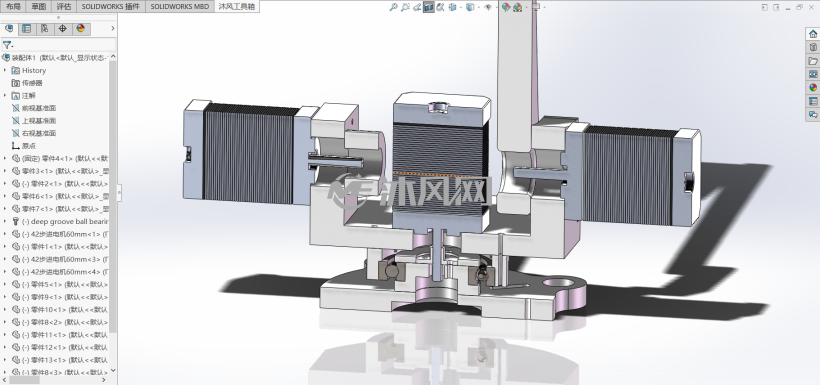The height and width of the screenshot is (385, 820).
Task: Select the Zoom to Area tool
Action: [405, 7]
